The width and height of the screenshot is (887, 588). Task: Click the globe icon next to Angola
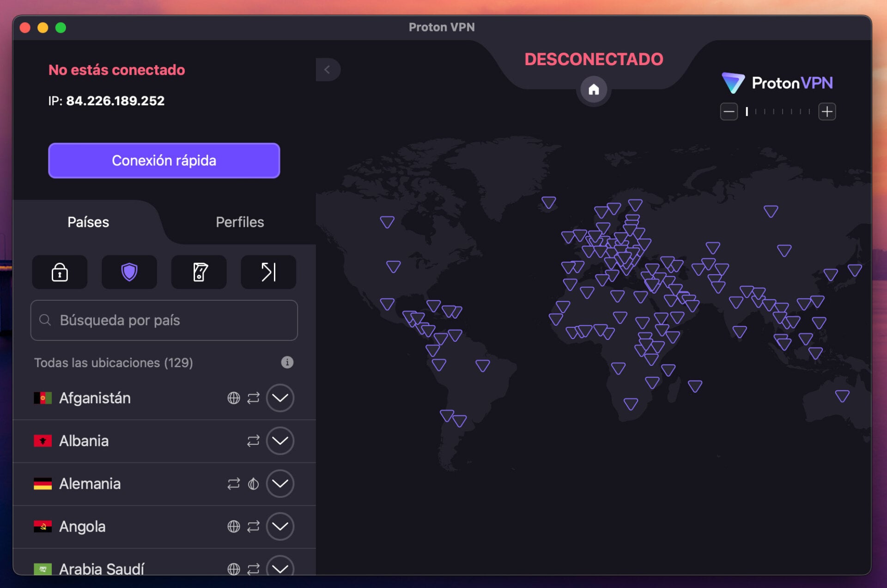[x=233, y=527]
